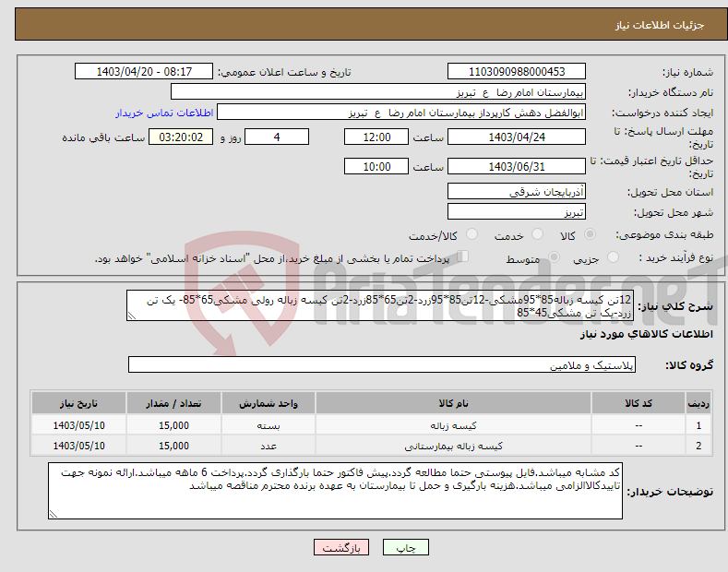Click the goods group field پلاستیک و ملامین
This screenshot has height=572, width=728.
click(382, 365)
